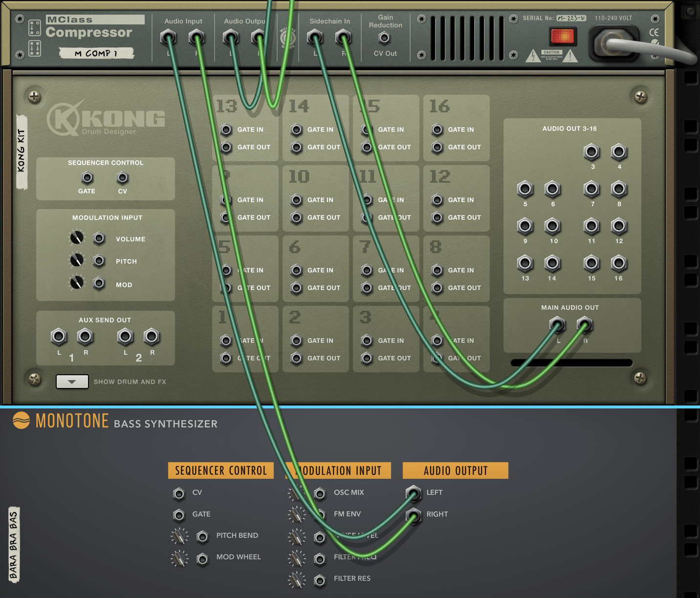Adjust Kong Mod modulation trim knob
Viewport: 700px width, 598px height.
tap(77, 282)
